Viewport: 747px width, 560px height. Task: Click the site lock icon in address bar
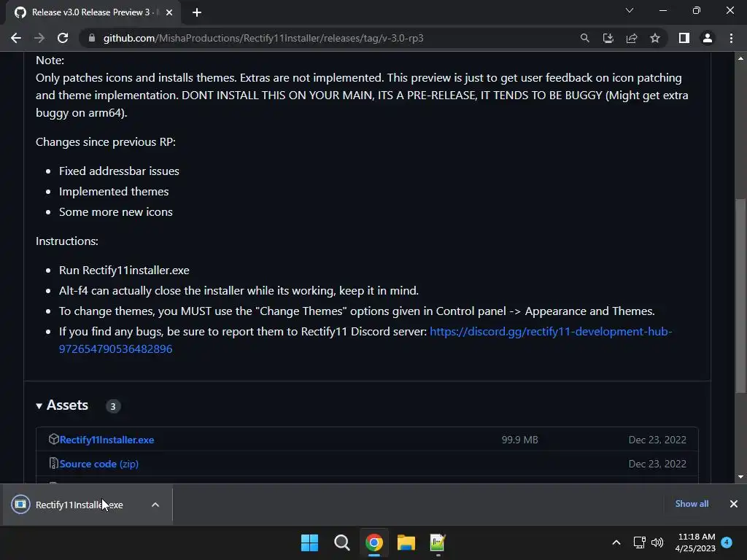point(92,38)
